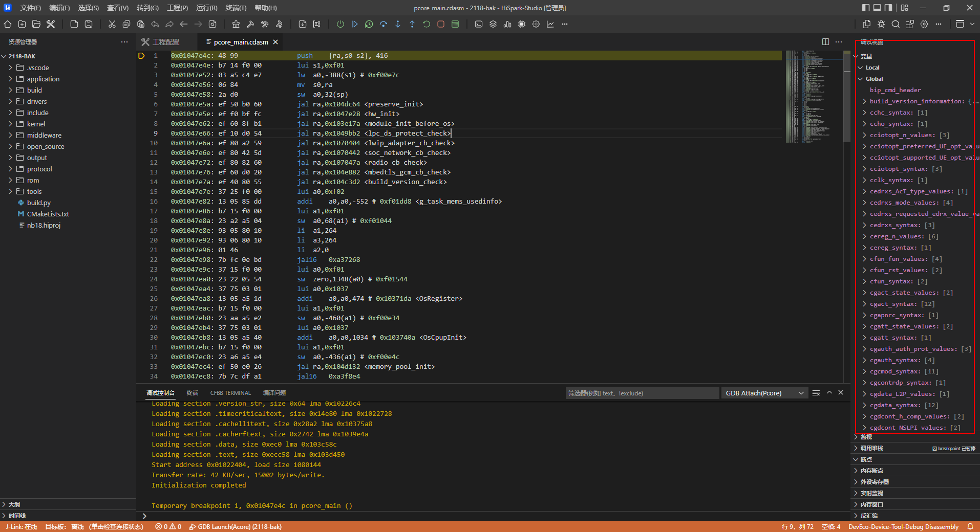Toggle the secondary sidebar layout button
980x532 pixels.
coord(888,8)
